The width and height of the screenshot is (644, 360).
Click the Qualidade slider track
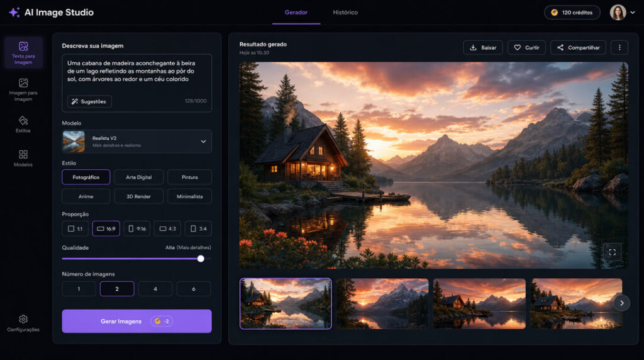pyautogui.click(x=136, y=259)
